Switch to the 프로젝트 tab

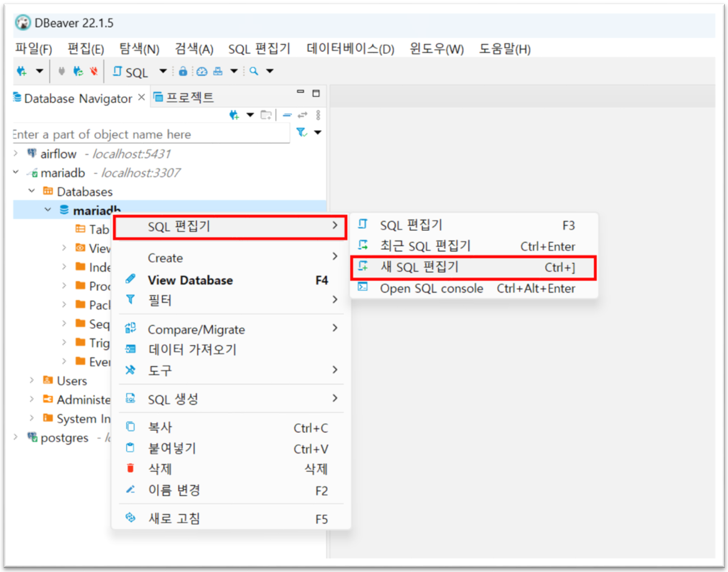[184, 97]
